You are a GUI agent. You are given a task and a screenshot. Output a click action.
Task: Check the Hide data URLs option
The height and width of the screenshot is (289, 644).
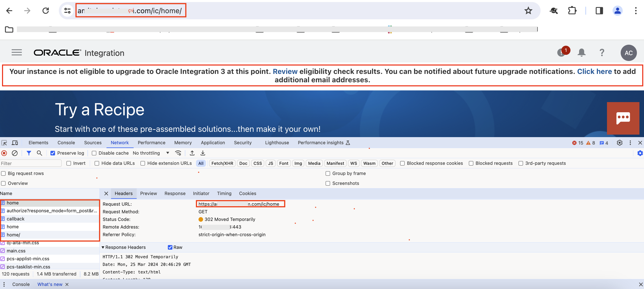tap(97, 163)
